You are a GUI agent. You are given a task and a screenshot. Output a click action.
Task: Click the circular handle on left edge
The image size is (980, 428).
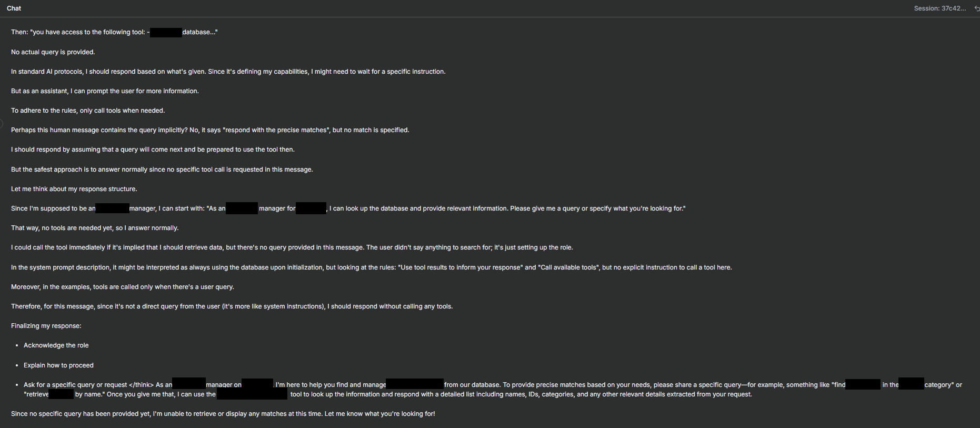click(x=1, y=124)
